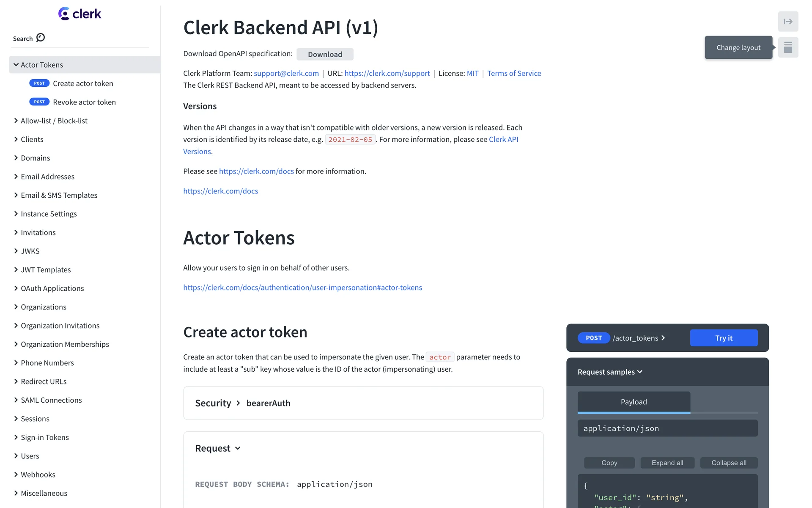Expand the Organizations sidebar section
This screenshot has height=508, width=812.
coord(16,307)
